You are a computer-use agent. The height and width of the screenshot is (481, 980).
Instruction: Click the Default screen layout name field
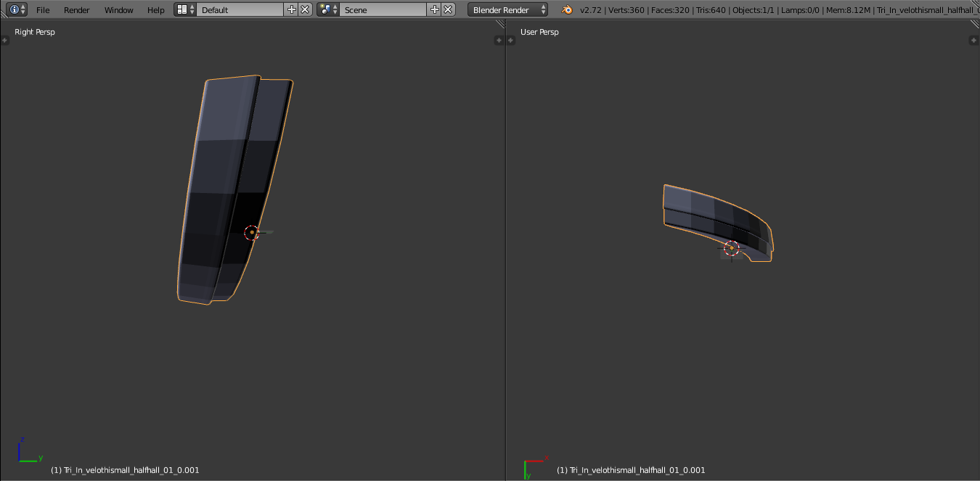(x=240, y=9)
